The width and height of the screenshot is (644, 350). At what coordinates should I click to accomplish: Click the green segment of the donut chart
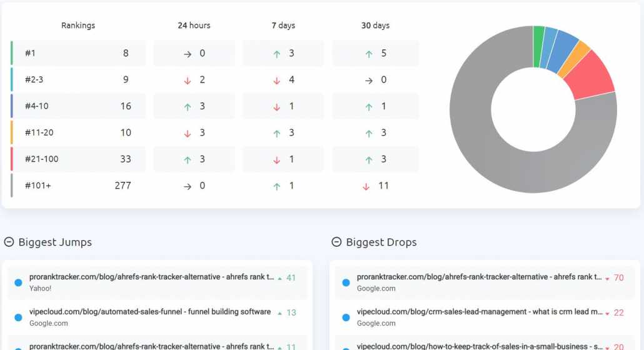(538, 46)
